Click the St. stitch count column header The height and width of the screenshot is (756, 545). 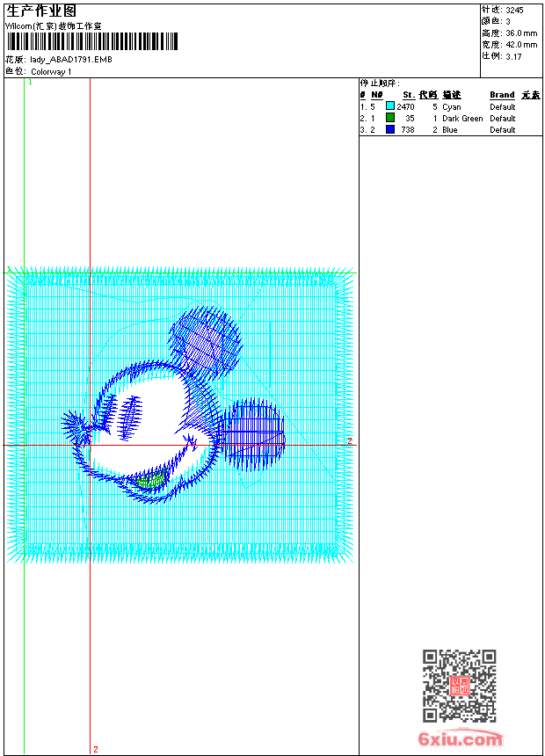point(409,95)
